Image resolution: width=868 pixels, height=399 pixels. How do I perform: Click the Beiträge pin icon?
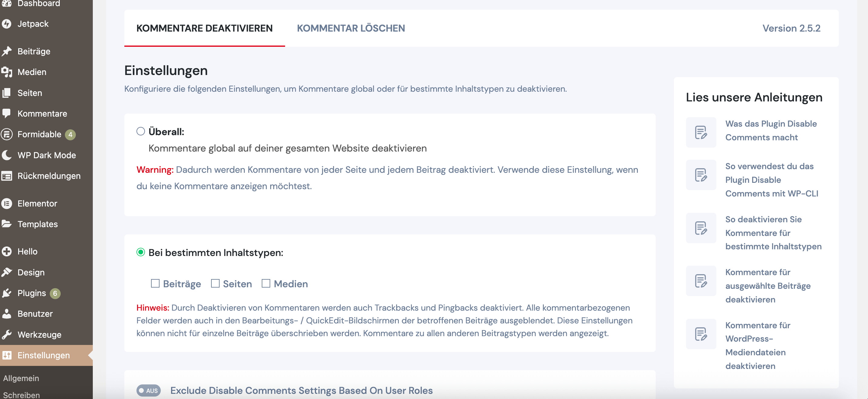(7, 51)
